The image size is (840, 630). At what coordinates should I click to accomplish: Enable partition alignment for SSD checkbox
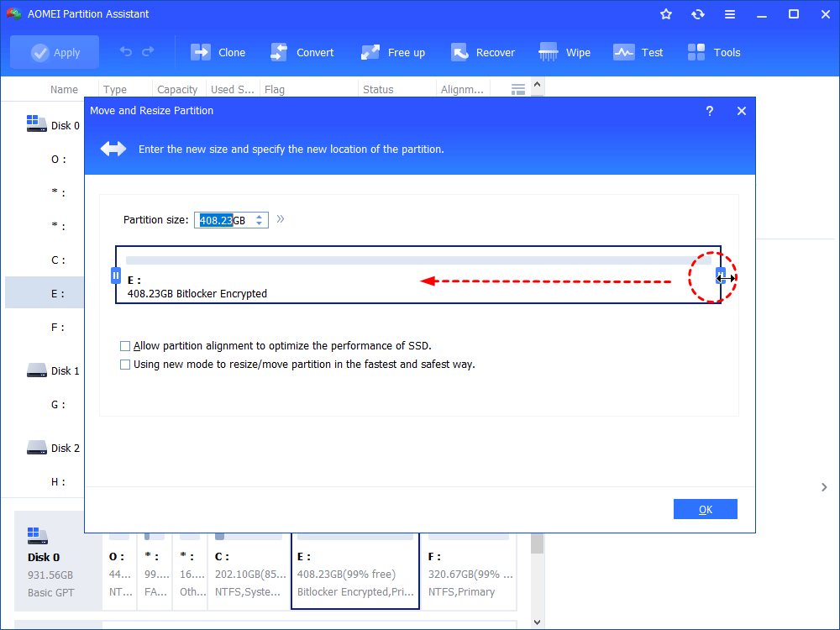pyautogui.click(x=125, y=346)
